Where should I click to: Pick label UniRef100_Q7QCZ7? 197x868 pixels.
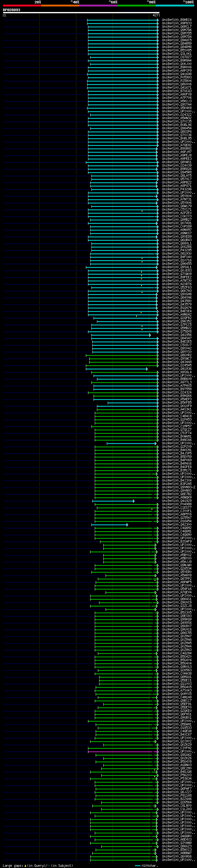coord(176,430)
